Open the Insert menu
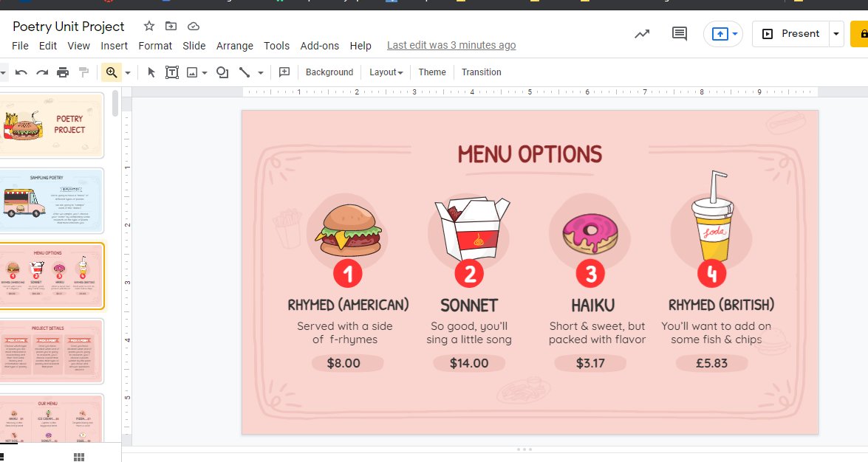 coord(114,46)
